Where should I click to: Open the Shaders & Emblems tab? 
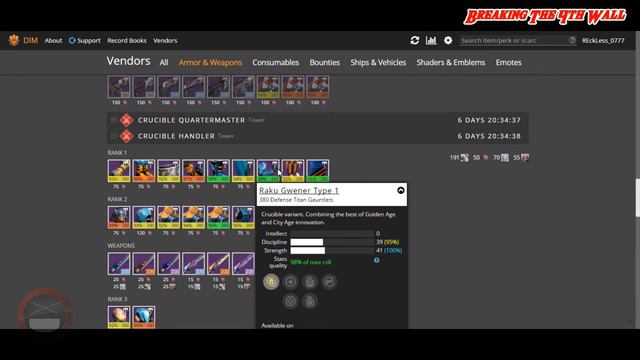pyautogui.click(x=451, y=62)
